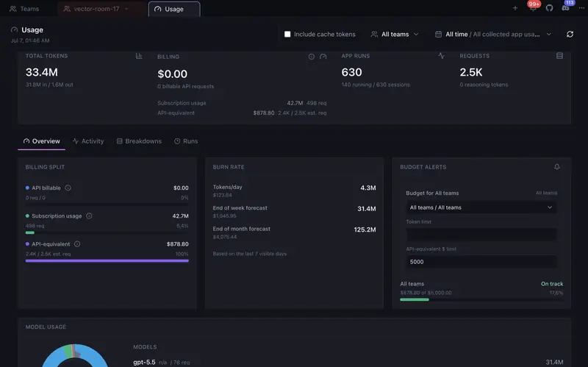
Task: Click the 630 app runs value
Action: coord(351,72)
